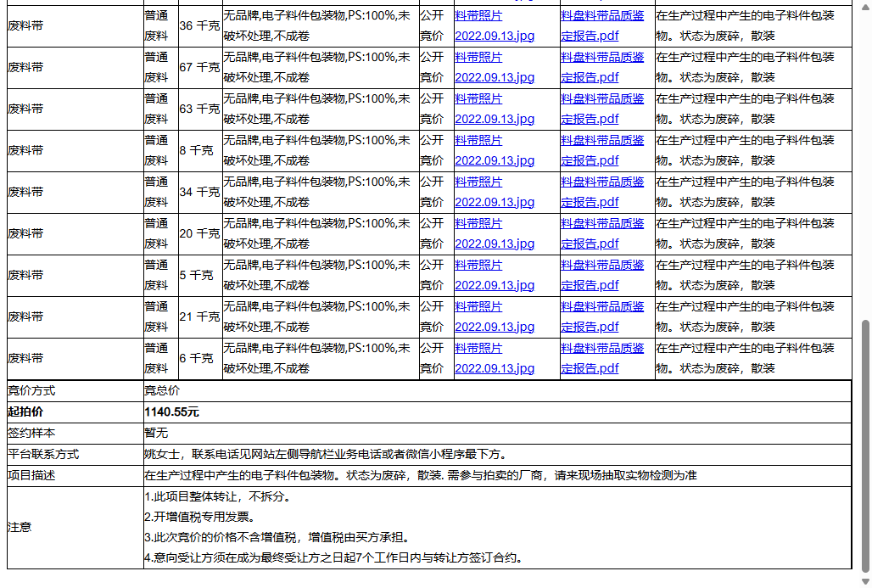Click the scrollbar up arrow

pyautogui.click(x=864, y=7)
